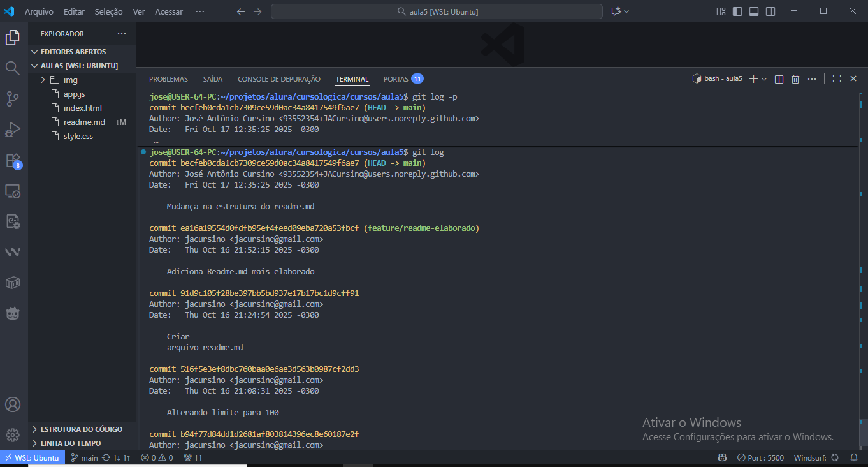
Task: Split the terminal panel
Action: 779,79
